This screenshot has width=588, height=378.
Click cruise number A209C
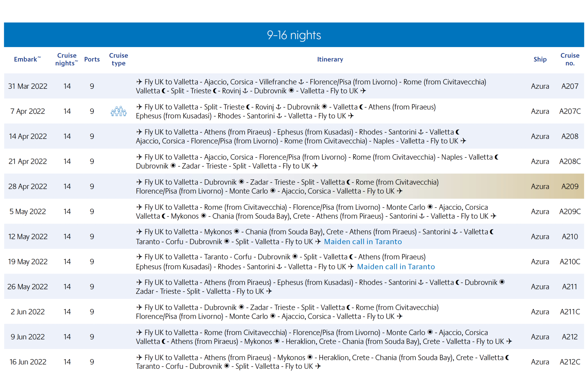pyautogui.click(x=570, y=211)
